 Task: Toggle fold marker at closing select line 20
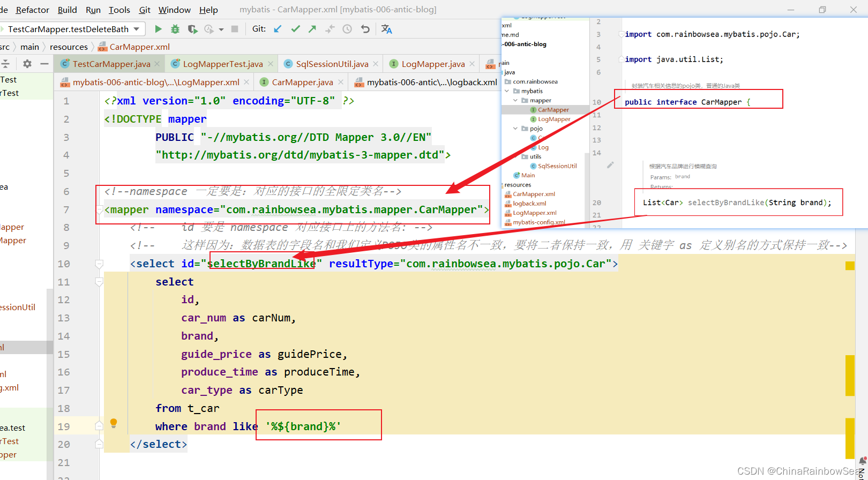pyautogui.click(x=99, y=444)
